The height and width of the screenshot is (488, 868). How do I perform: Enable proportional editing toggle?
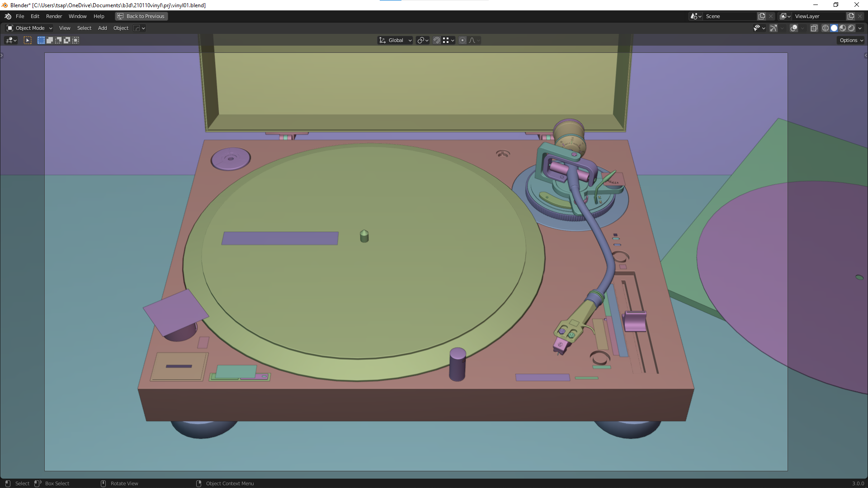click(462, 40)
